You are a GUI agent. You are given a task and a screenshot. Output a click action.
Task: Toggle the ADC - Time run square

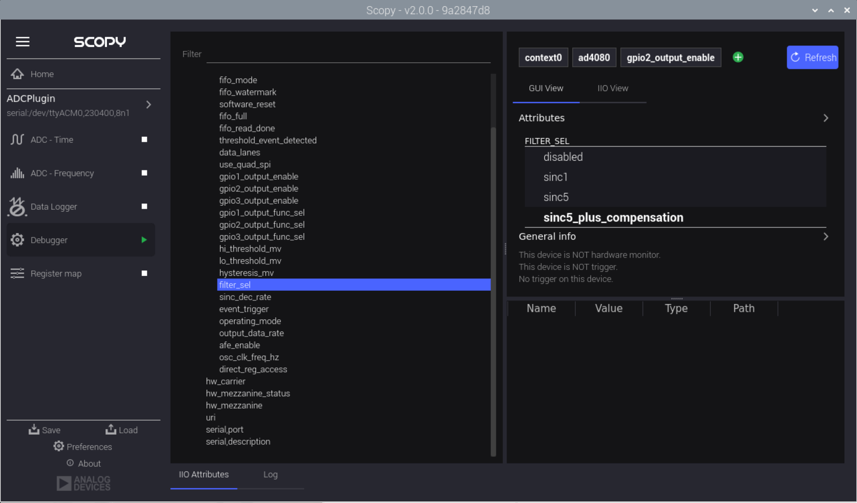(x=144, y=140)
